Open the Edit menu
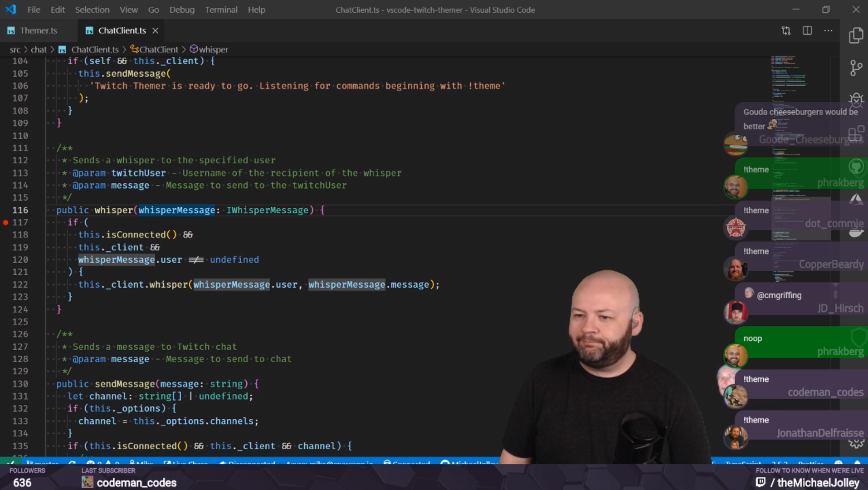This screenshot has width=868, height=490. pos(57,10)
